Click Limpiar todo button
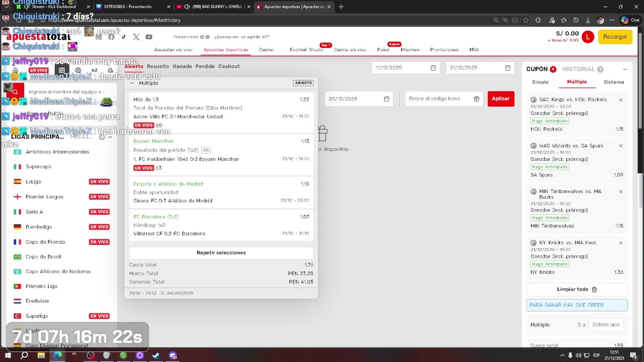Image resolution: width=644 pixels, height=362 pixels. (577, 290)
